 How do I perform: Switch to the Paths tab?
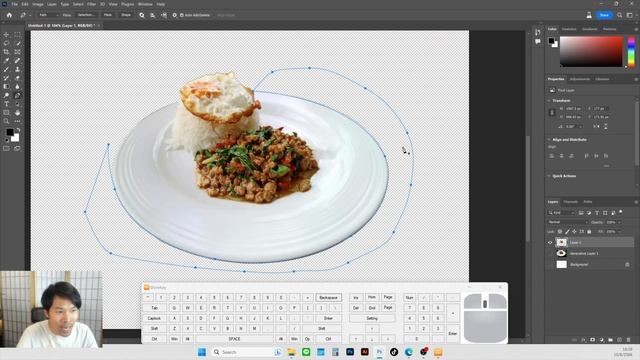click(x=588, y=202)
